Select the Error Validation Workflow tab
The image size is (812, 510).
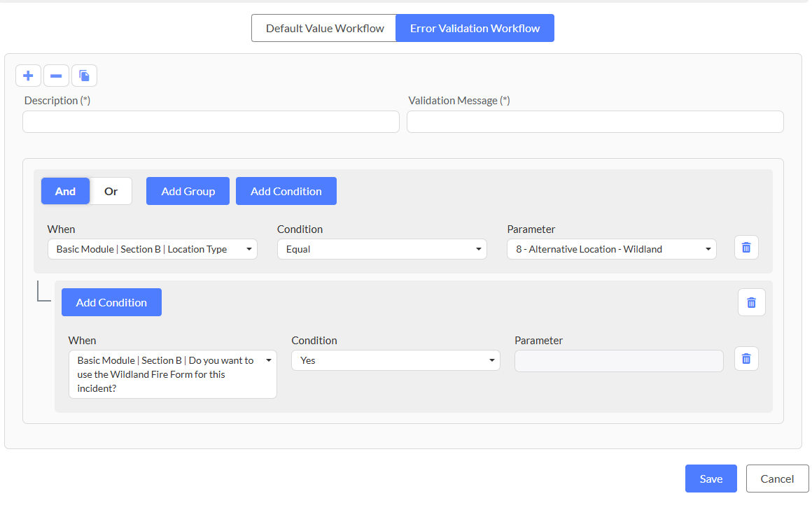coord(475,29)
